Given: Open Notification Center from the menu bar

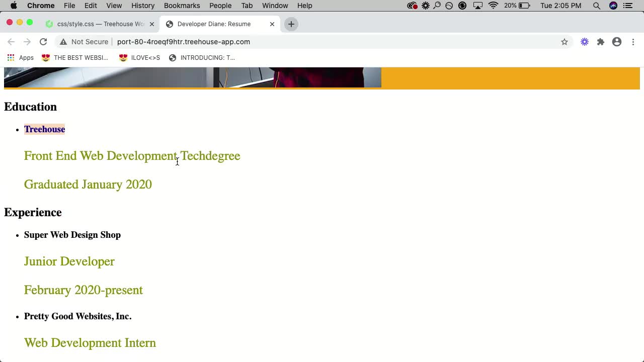Looking at the screenshot, I should pos(628,6).
